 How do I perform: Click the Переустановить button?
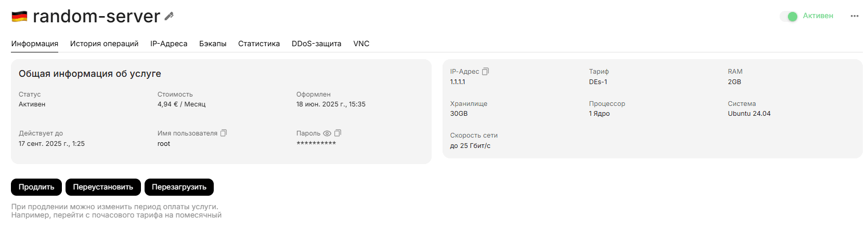[x=103, y=187]
